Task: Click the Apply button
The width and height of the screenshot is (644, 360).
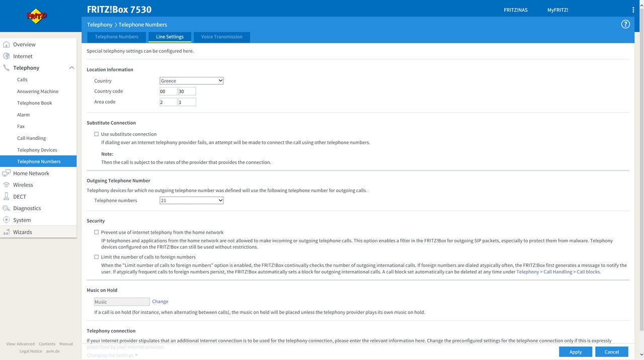Action: (576, 352)
